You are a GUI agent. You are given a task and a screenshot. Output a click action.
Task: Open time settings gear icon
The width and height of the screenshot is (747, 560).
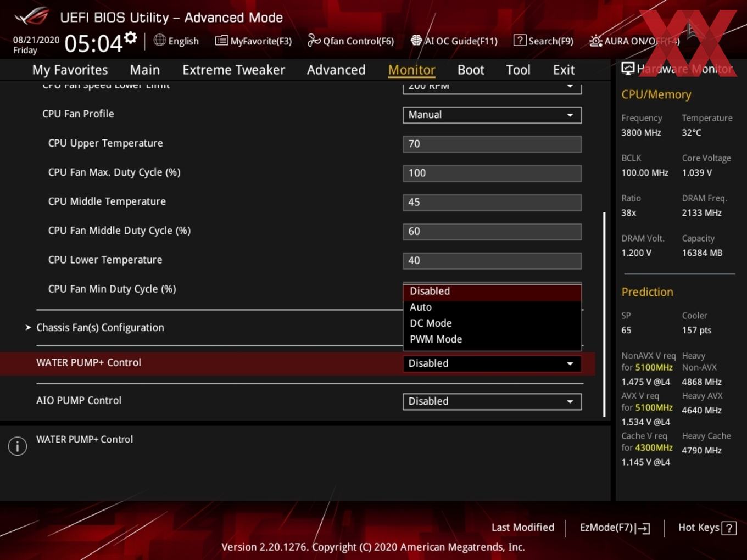click(131, 37)
